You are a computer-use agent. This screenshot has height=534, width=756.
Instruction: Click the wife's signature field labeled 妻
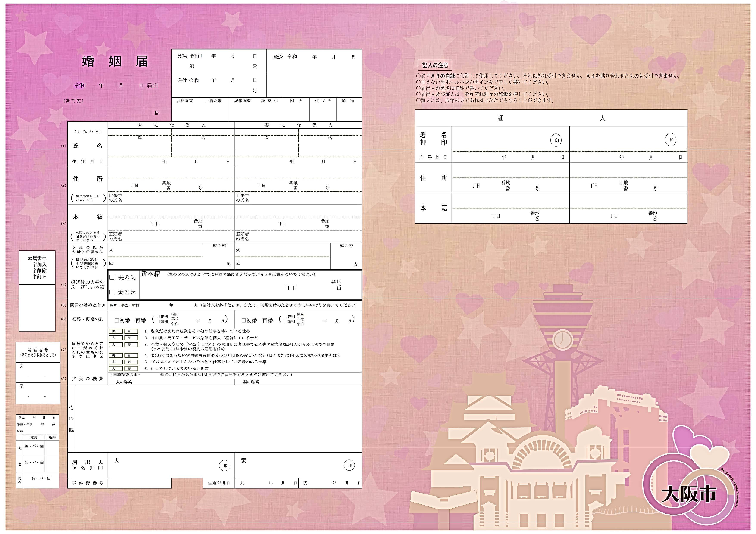298,465
